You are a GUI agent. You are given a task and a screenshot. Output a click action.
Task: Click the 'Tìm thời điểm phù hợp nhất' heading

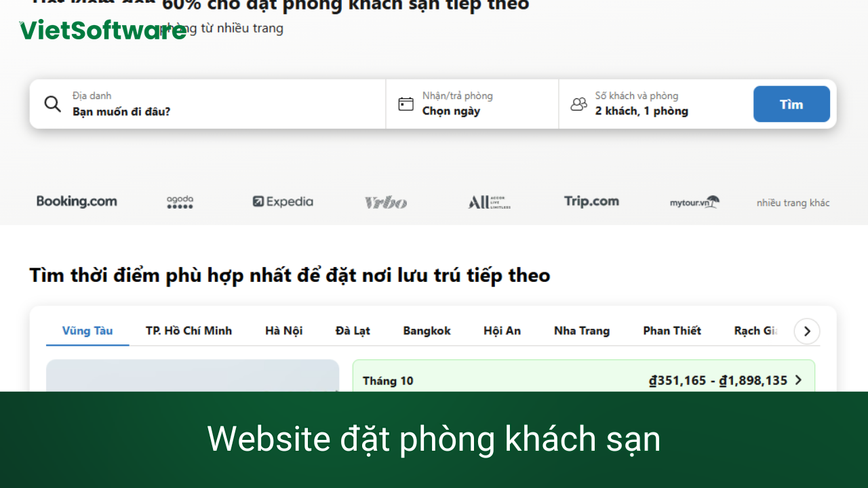tap(290, 275)
